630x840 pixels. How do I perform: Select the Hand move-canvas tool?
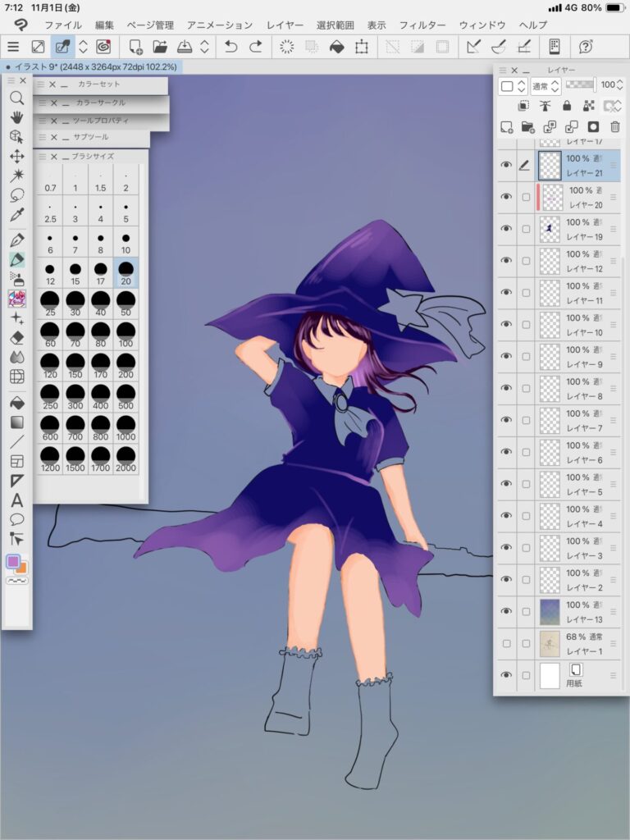click(16, 117)
